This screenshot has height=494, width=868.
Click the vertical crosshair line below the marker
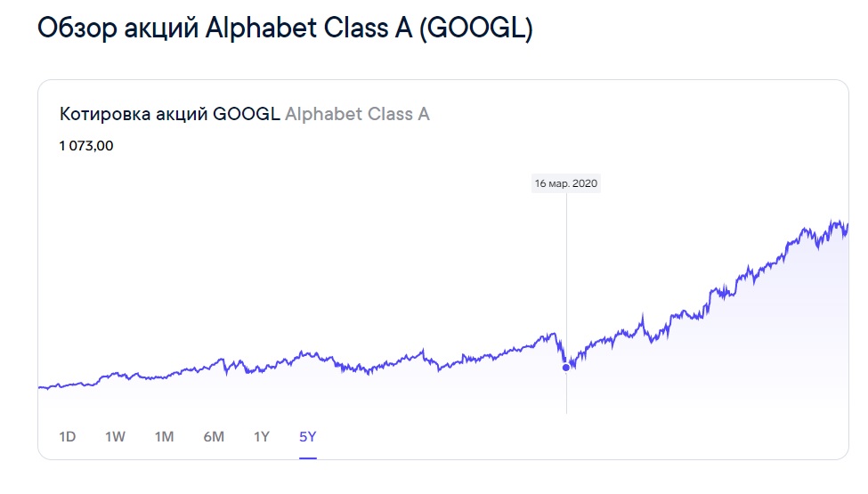pyautogui.click(x=566, y=393)
